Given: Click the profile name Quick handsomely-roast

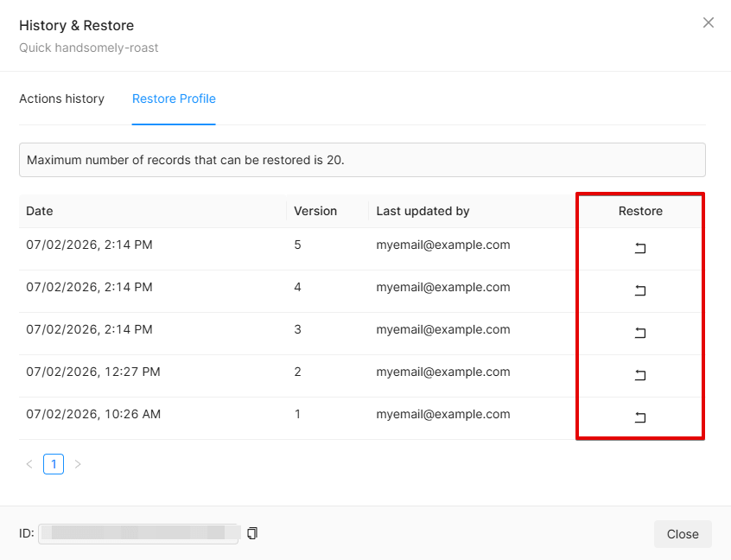Looking at the screenshot, I should [89, 48].
